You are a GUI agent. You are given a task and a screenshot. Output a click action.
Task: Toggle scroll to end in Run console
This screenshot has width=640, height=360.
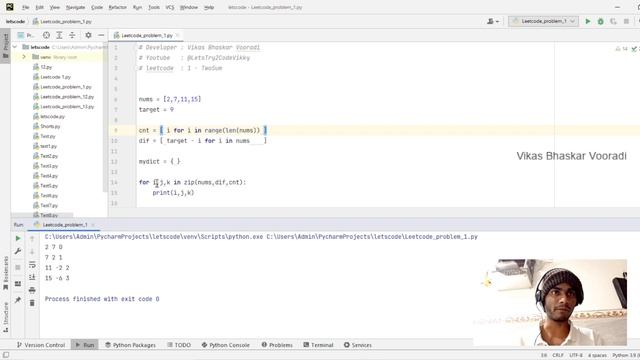[x=32, y=277]
